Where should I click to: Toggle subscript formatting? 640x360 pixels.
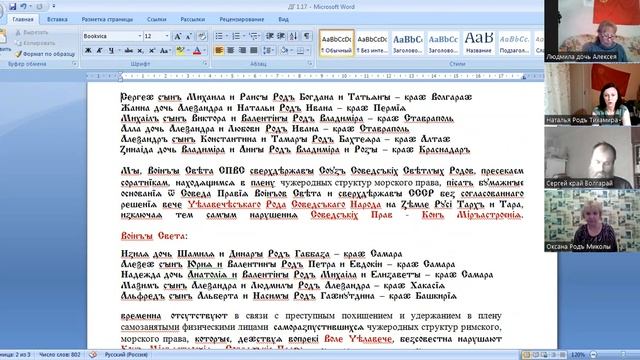[x=140, y=51]
